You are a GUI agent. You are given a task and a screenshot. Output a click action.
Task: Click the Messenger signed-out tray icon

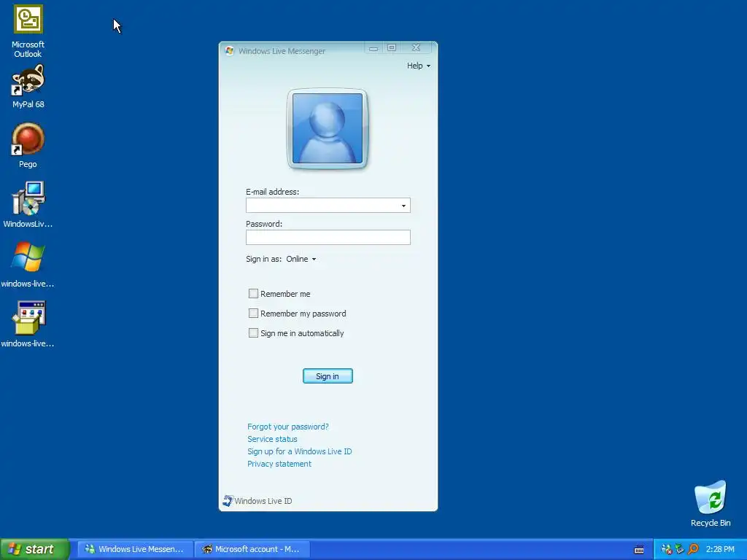click(667, 550)
